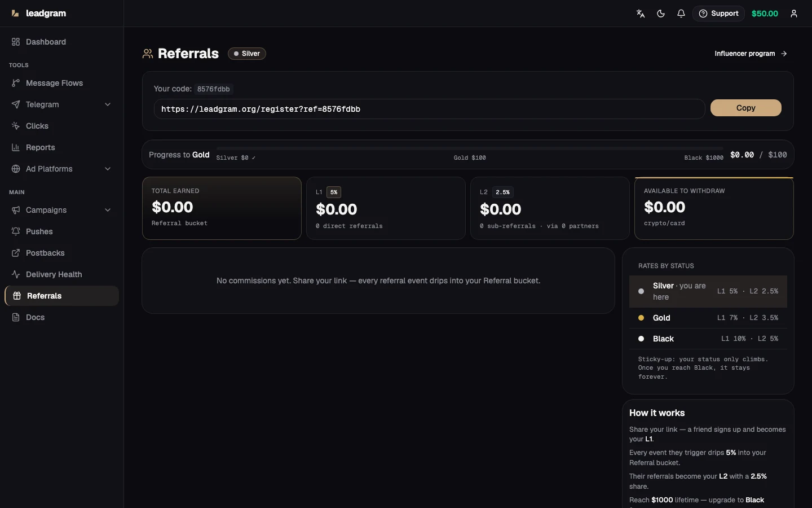Click the Docs file icon
Viewport: 812px width, 508px height.
[16, 317]
